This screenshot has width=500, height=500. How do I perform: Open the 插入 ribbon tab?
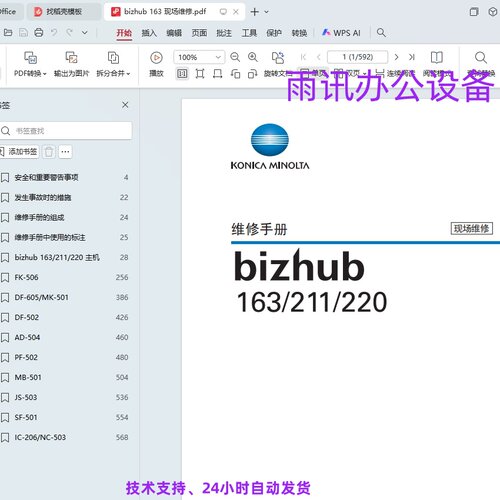(149, 33)
